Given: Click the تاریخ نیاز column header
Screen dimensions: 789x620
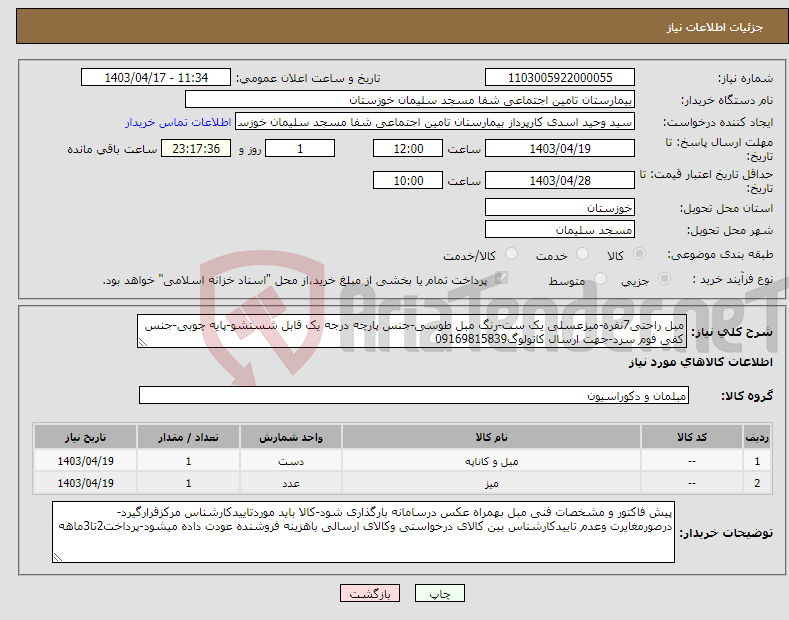Looking at the screenshot, I should coord(86,437).
